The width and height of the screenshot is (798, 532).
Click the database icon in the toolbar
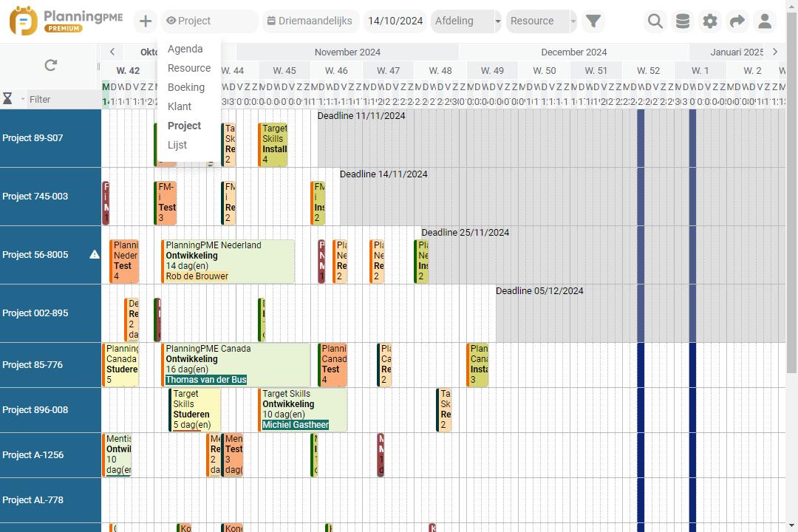point(682,21)
